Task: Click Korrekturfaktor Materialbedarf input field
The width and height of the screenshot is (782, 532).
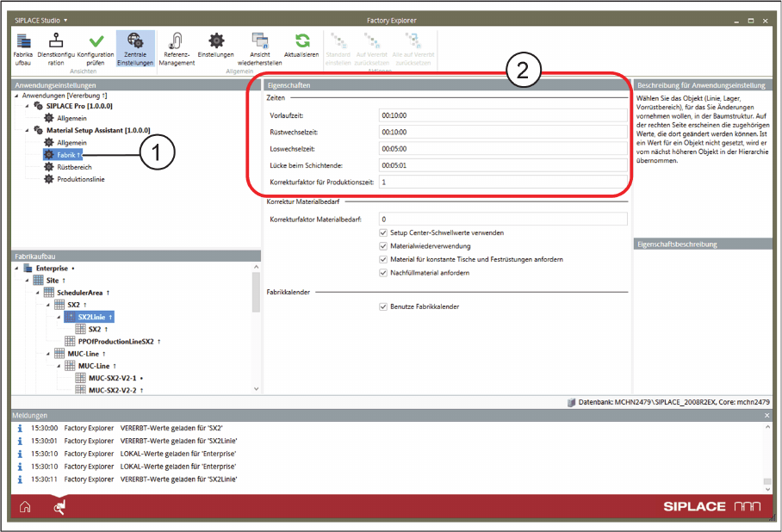Action: coord(503,219)
